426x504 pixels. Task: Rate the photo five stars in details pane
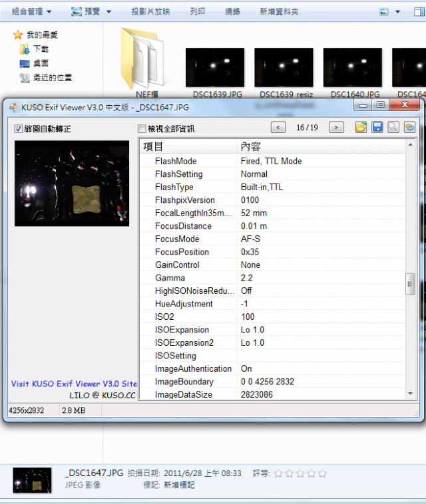[x=322, y=473]
